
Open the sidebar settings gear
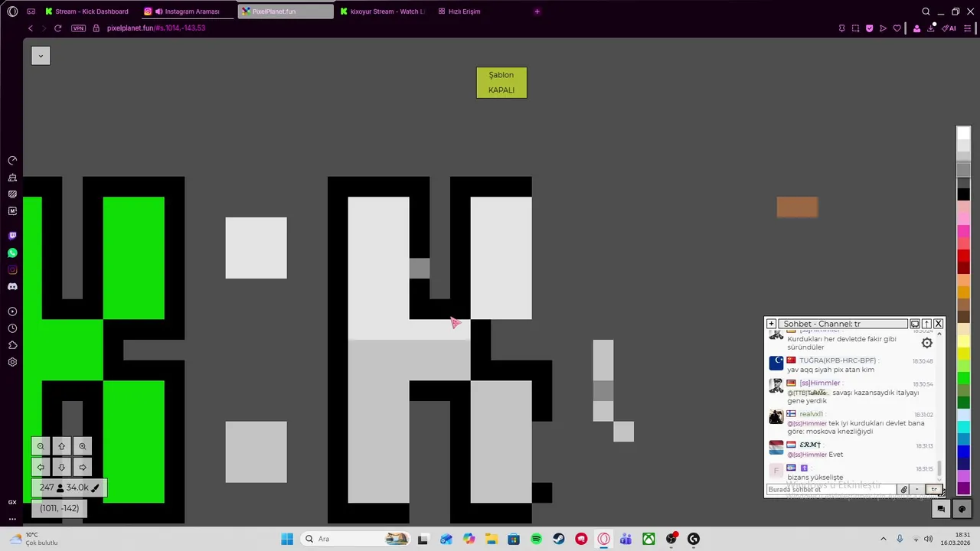(x=12, y=362)
